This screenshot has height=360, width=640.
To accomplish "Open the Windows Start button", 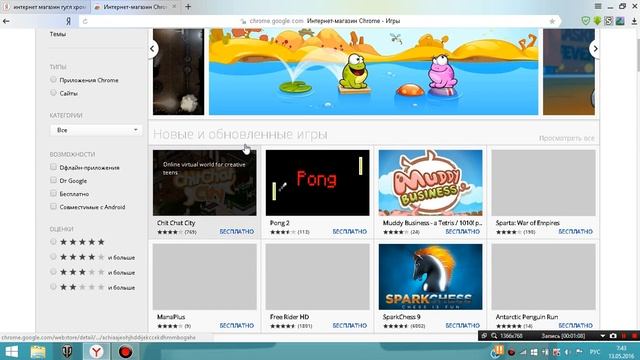I will point(11,351).
